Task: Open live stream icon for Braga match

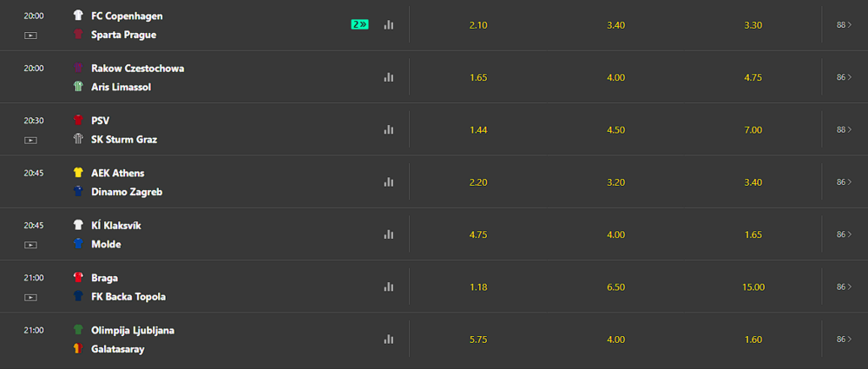Action: (x=31, y=297)
